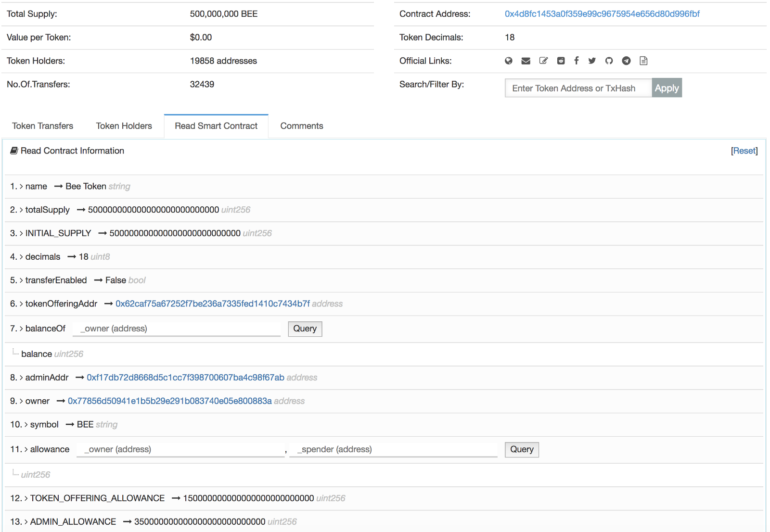Switch to the Token Transfers tab
This screenshot has width=770, height=532.
click(x=43, y=126)
